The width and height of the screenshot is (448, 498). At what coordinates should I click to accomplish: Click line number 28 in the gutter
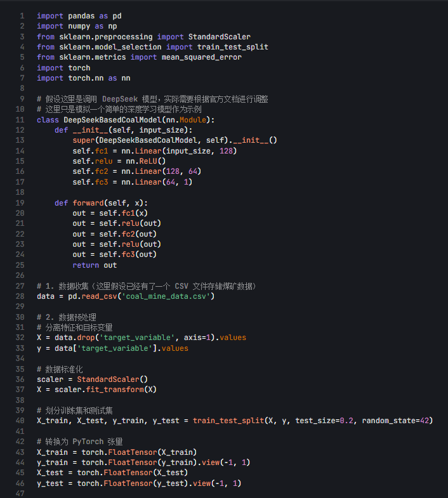20,296
